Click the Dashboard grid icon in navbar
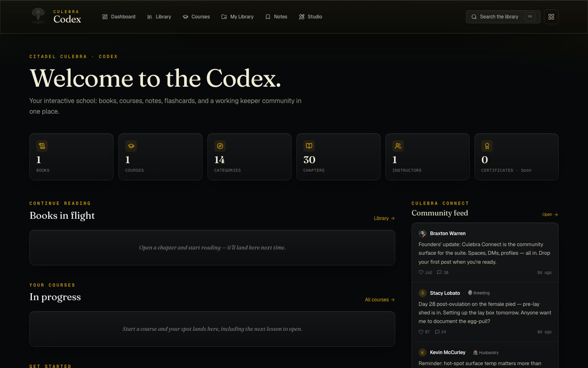The height and width of the screenshot is (368, 588). pos(105,17)
